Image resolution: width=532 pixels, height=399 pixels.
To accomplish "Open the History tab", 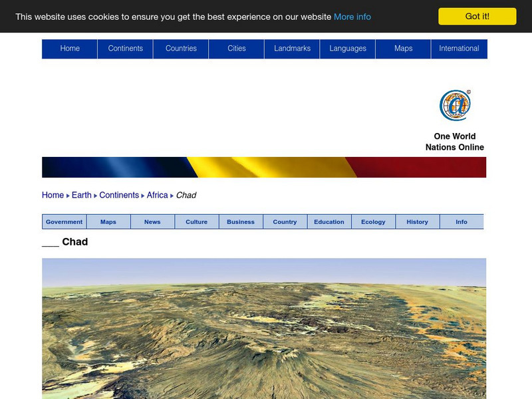I will [418, 221].
